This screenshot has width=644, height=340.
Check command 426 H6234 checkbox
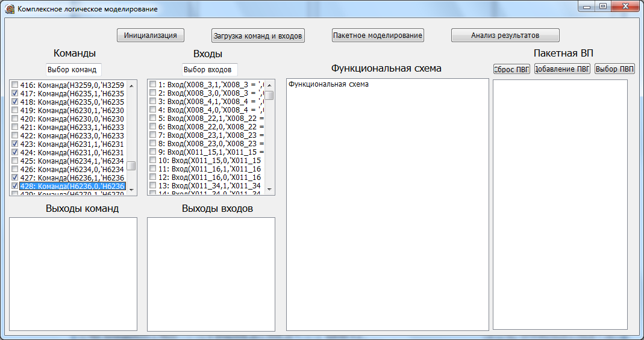coord(15,169)
